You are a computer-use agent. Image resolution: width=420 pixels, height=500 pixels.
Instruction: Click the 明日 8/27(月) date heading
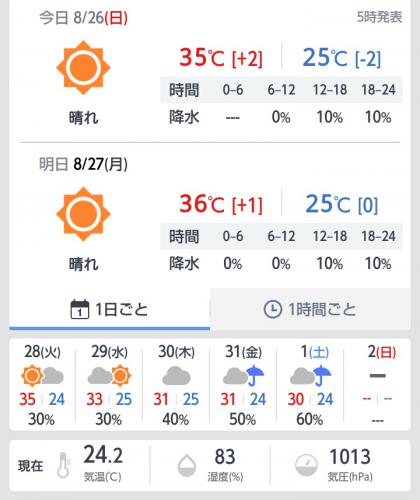pos(83,164)
